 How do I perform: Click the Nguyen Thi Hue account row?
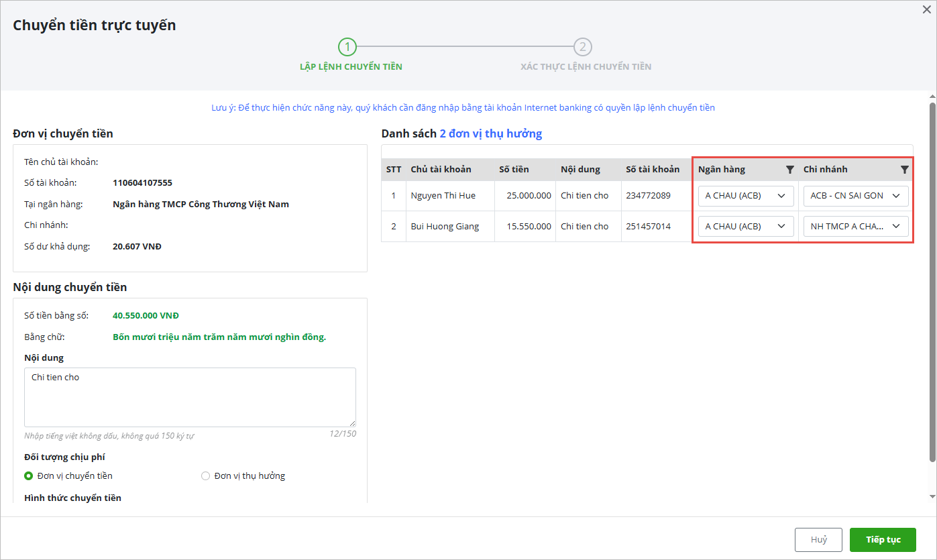[443, 196]
